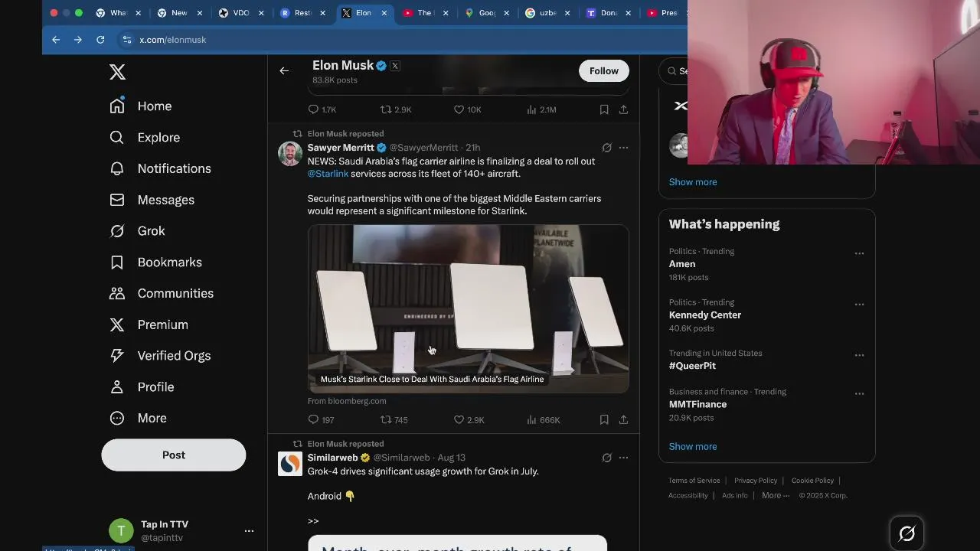Click the Grok icon on the Sawyer Merritt post
This screenshot has width=980, height=551.
(x=606, y=148)
